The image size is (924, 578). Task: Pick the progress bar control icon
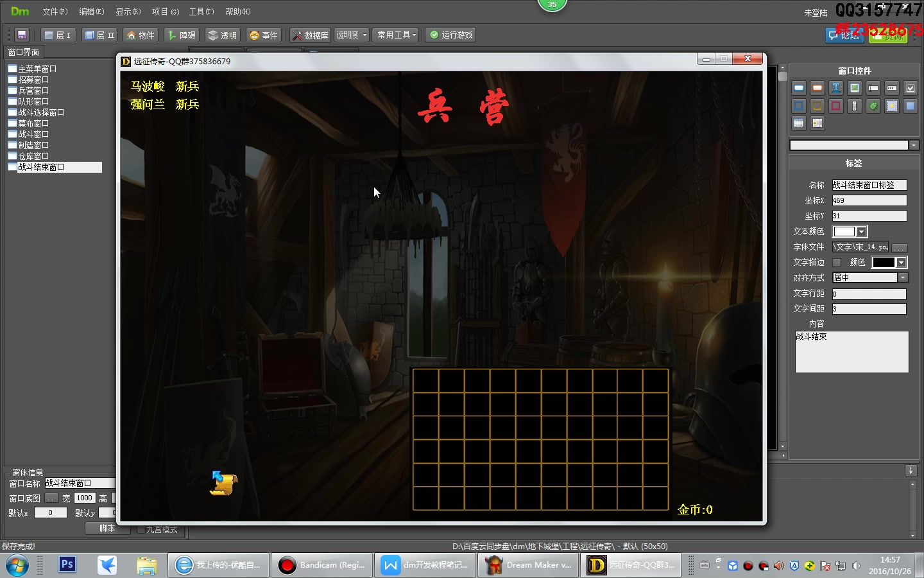coord(891,88)
